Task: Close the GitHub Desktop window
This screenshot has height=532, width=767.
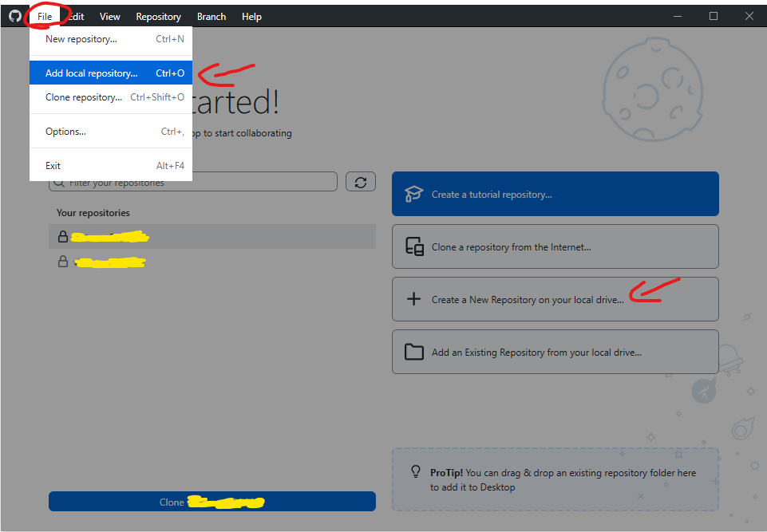Action: coord(749,16)
